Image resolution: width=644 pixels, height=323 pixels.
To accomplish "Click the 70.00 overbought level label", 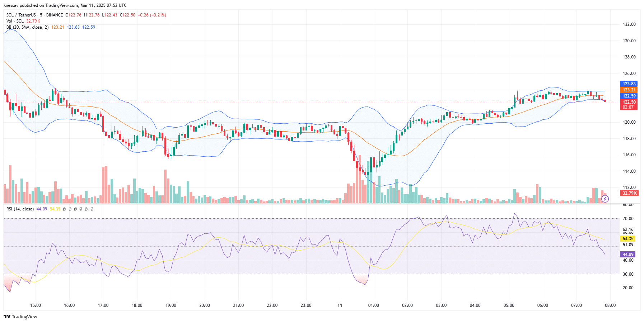I will point(628,219).
